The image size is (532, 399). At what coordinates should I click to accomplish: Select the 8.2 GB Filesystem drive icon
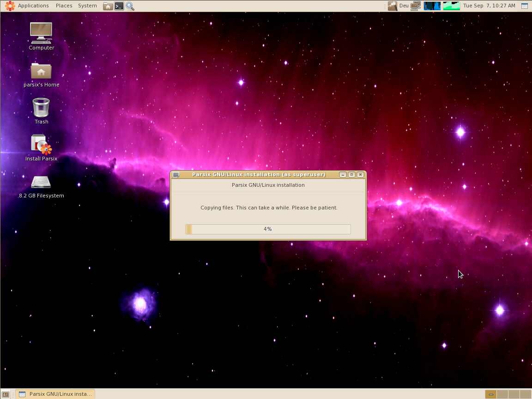point(41,182)
